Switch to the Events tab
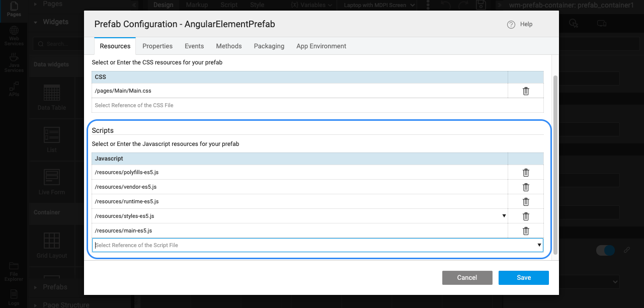The image size is (644, 308). 194,46
